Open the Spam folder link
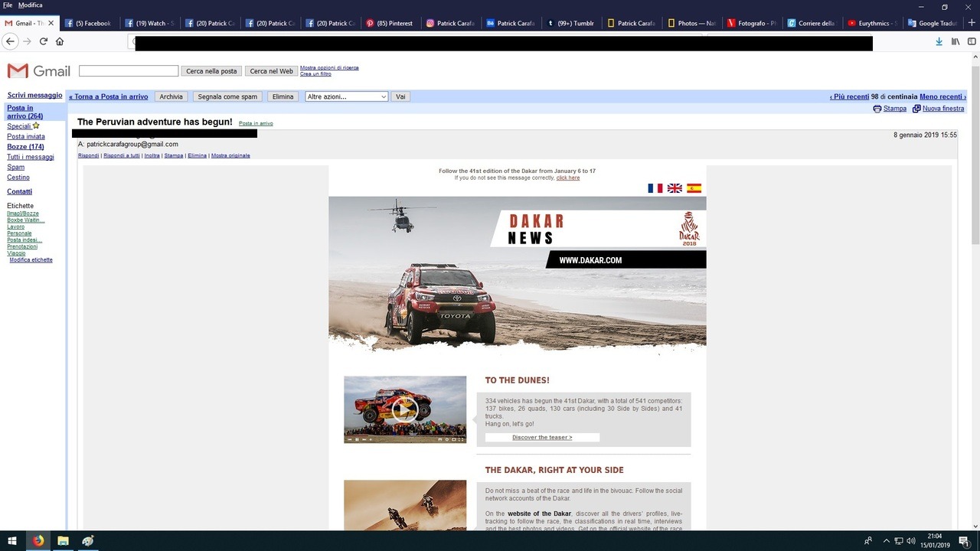This screenshot has height=551, width=980. pos(15,167)
